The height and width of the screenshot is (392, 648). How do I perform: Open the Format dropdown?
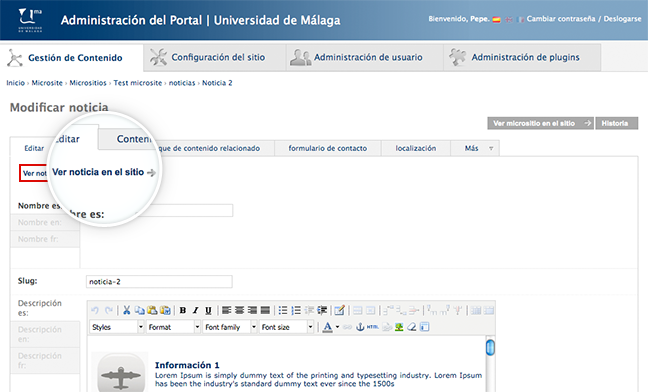click(174, 327)
